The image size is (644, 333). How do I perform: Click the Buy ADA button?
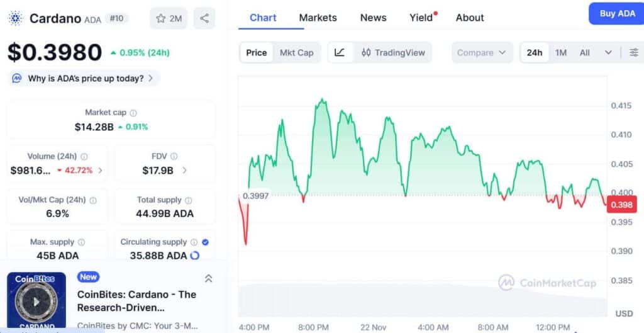(617, 14)
